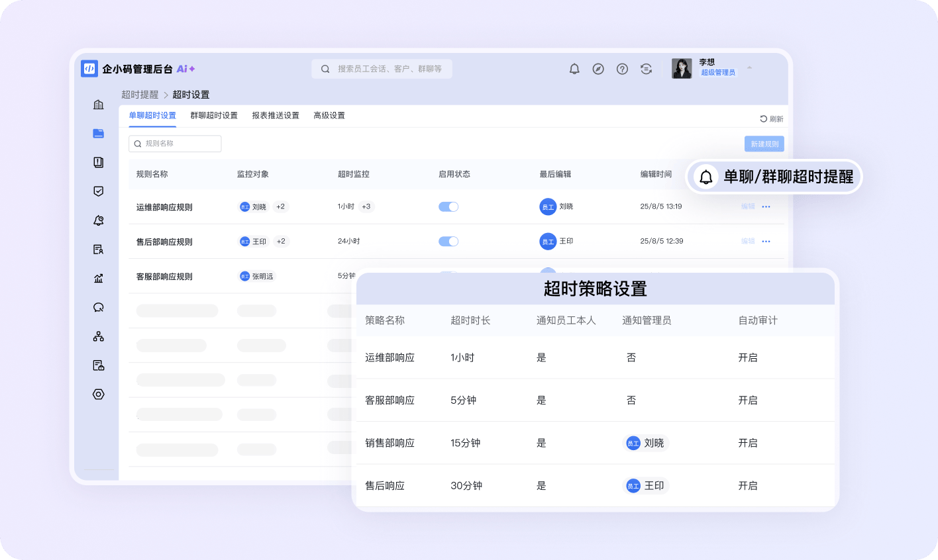Click the help question mark icon
Screen dimensions: 938x560
[622, 69]
